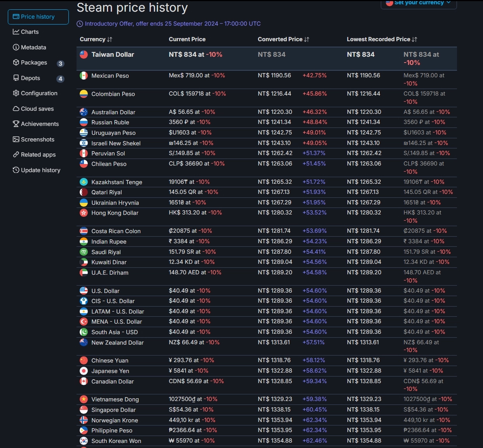Click the Configuration gear icon
This screenshot has height=448, width=483.
coord(16,93)
